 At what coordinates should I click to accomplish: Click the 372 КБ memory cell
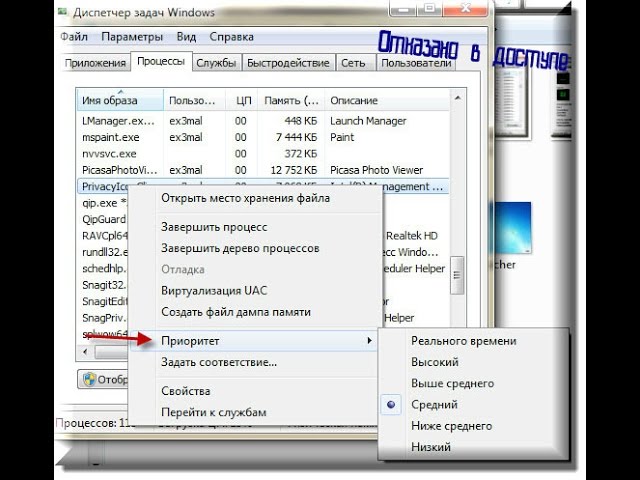click(300, 154)
